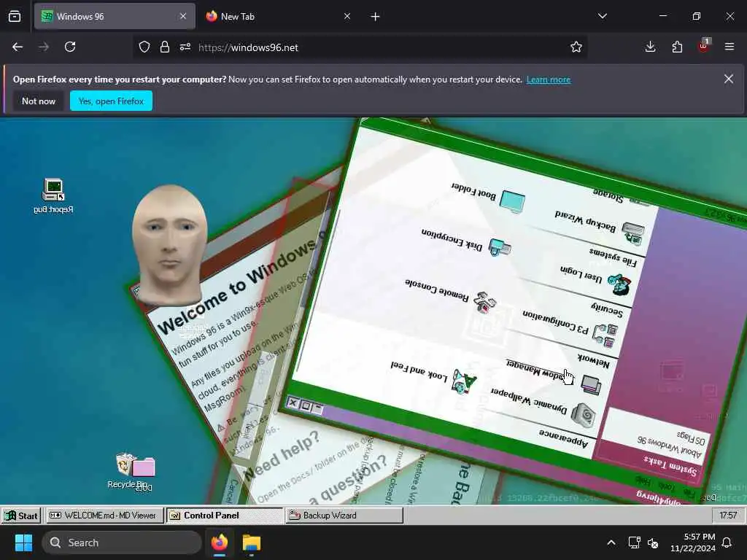Open a new browser tab with plus

375,17
